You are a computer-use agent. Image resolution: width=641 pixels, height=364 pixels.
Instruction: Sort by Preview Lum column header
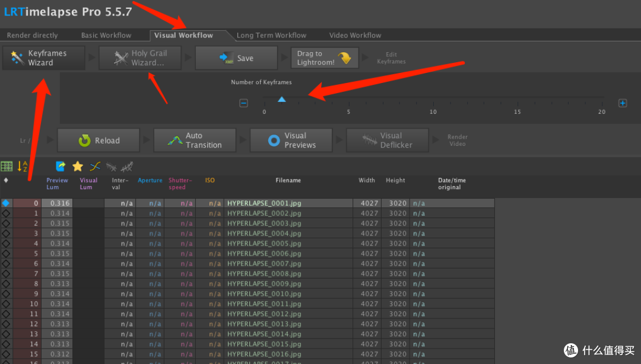point(57,183)
